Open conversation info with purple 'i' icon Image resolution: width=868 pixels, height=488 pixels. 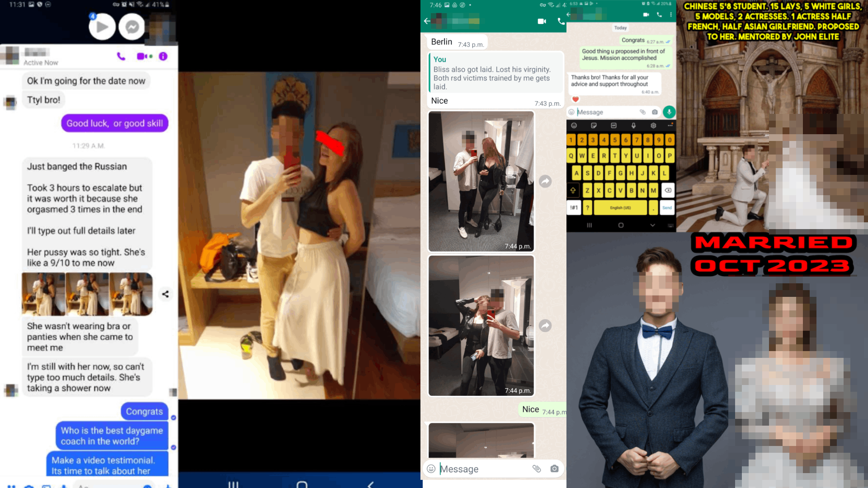pyautogui.click(x=163, y=56)
